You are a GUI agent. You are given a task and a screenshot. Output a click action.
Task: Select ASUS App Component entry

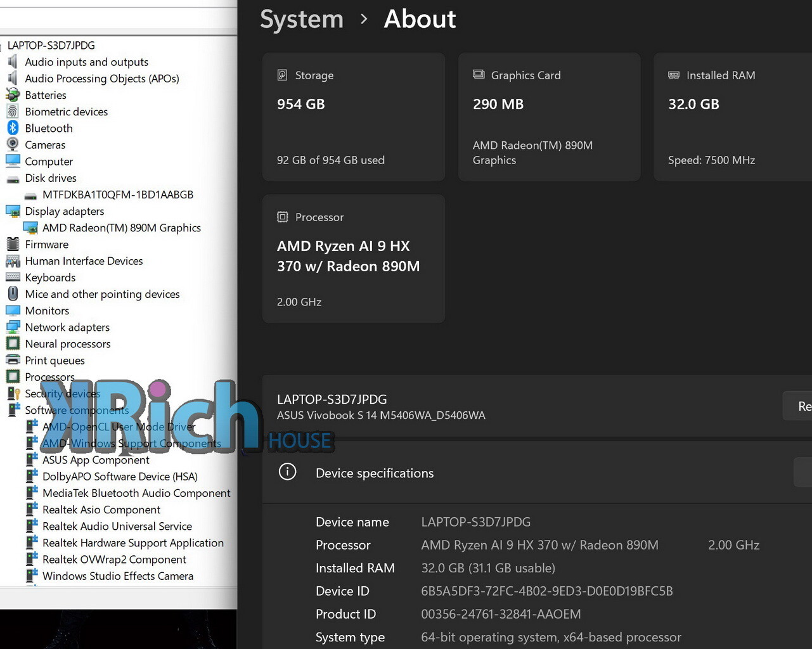tap(96, 459)
